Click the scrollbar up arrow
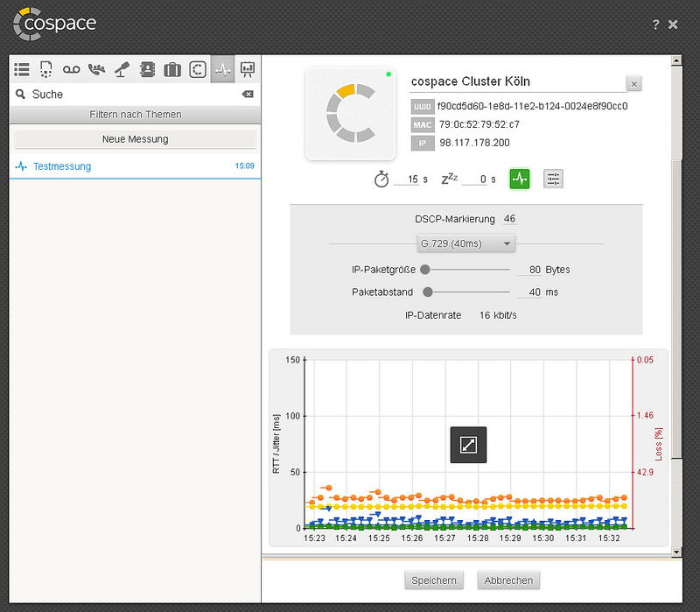This screenshot has width=700, height=612. (x=676, y=60)
